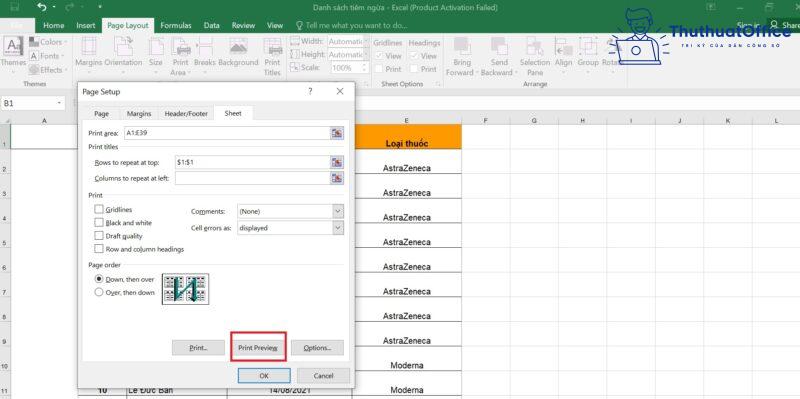Open the View ribbon tab

(275, 25)
